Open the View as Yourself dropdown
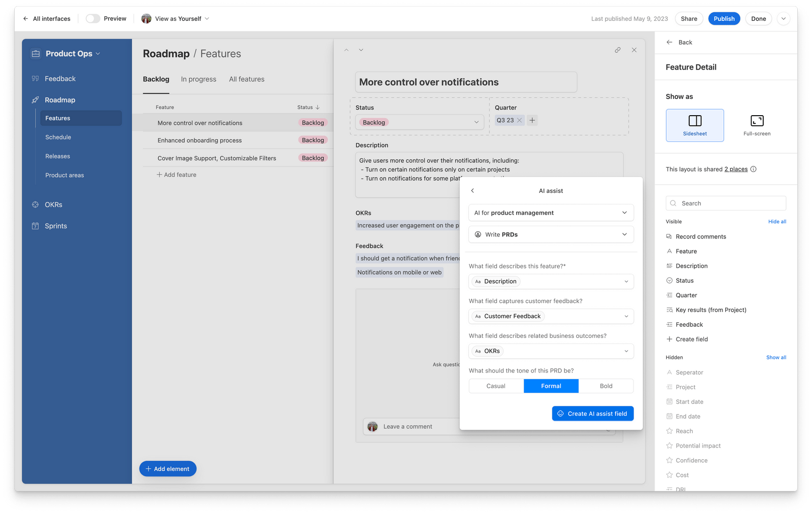This screenshot has width=812, height=514. pos(178,18)
